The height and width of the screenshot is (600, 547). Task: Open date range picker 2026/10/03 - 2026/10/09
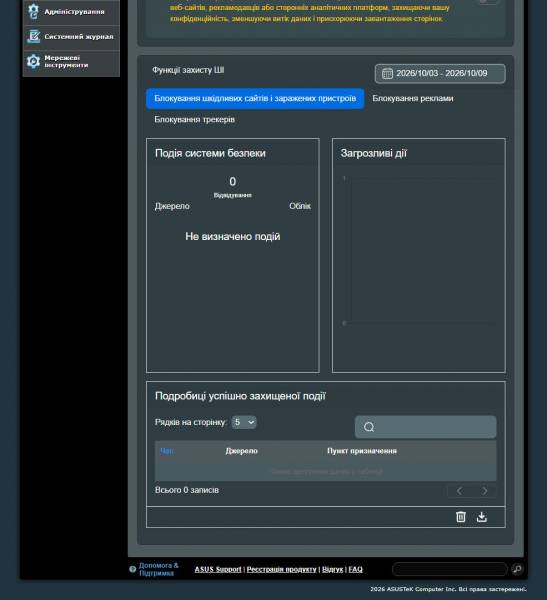point(440,73)
